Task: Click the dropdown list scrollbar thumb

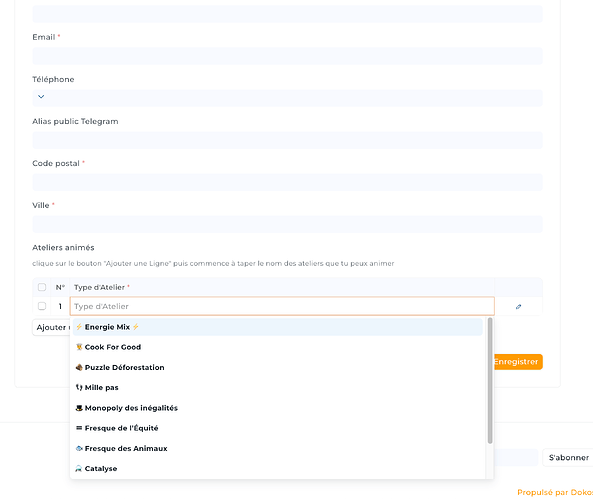Action: coord(490,381)
